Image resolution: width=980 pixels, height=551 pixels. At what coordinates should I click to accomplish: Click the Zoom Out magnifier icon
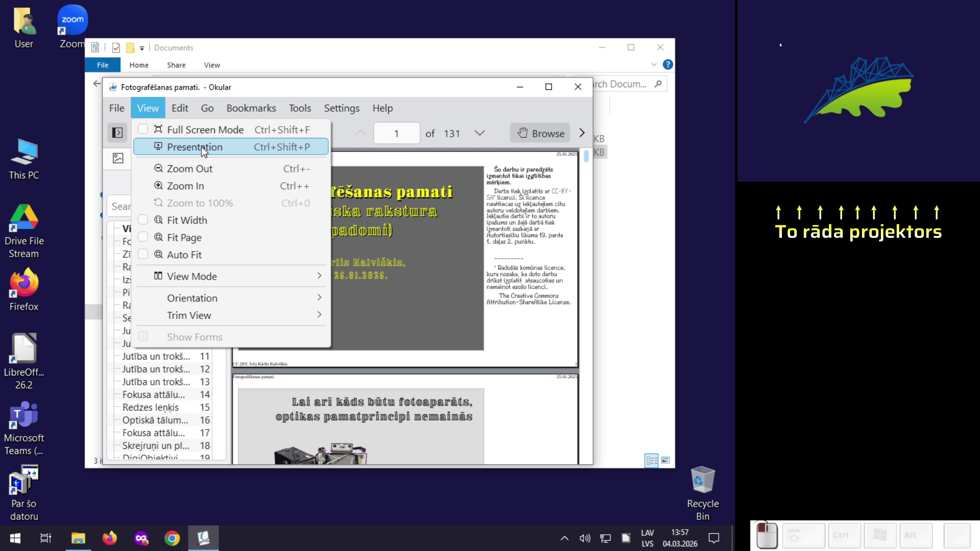pyautogui.click(x=158, y=168)
